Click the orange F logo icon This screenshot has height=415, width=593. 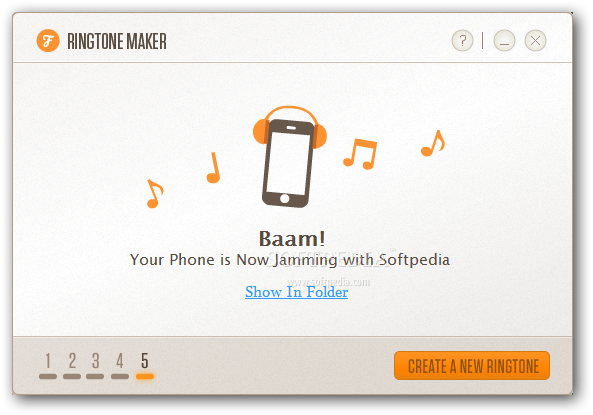(x=48, y=40)
